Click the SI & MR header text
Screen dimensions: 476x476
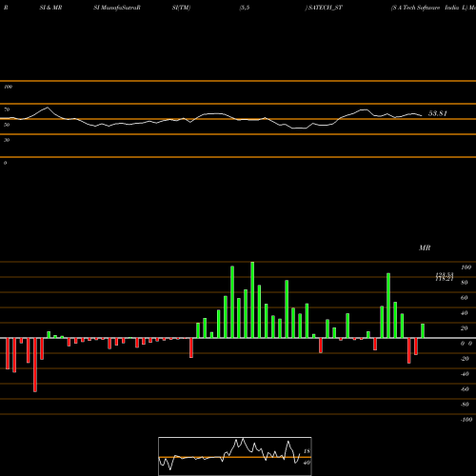tap(50, 8)
